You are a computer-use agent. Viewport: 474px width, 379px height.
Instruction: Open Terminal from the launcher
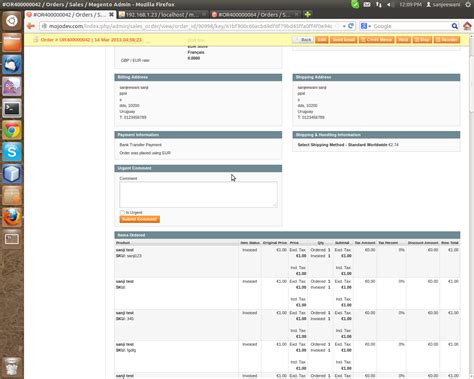[x=12, y=108]
